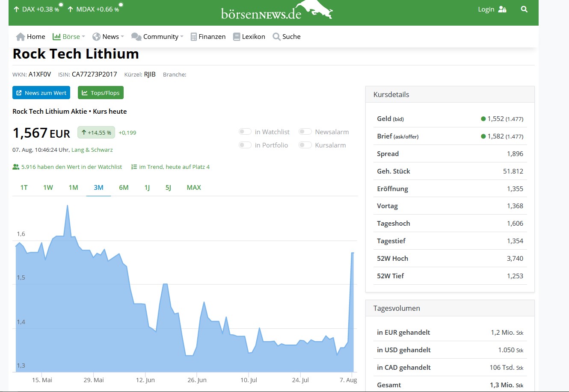The height and width of the screenshot is (392, 569).
Task: Expand the Community dropdown menu
Action: (x=157, y=37)
